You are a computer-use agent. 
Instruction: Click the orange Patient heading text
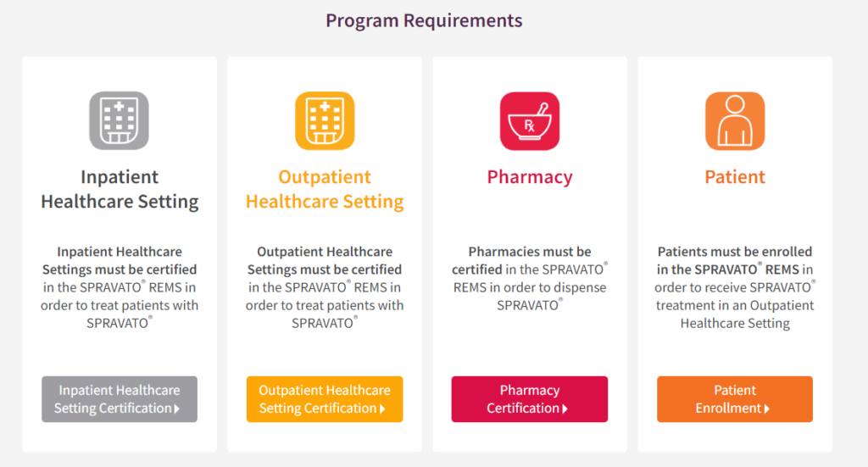[735, 177]
